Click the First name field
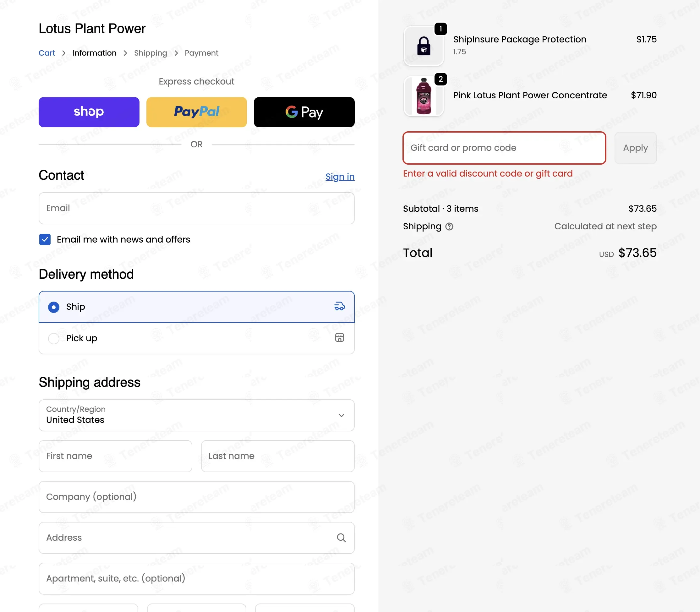This screenshot has width=700, height=612. click(115, 456)
